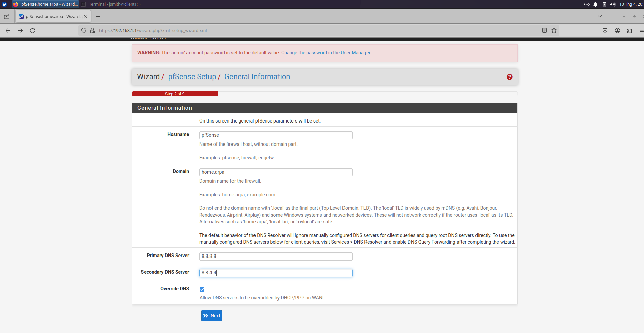Screen dimensions: 644x333
Task: Focus the Domain input field
Action: pos(276,172)
